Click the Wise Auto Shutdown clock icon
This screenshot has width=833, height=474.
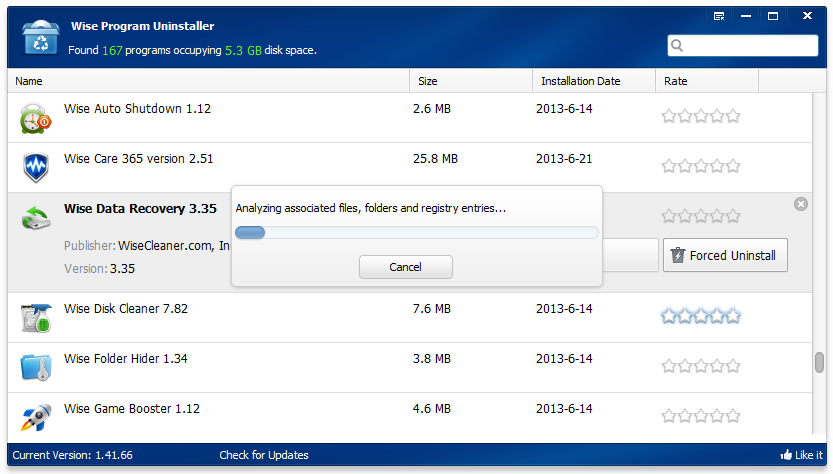click(x=36, y=118)
